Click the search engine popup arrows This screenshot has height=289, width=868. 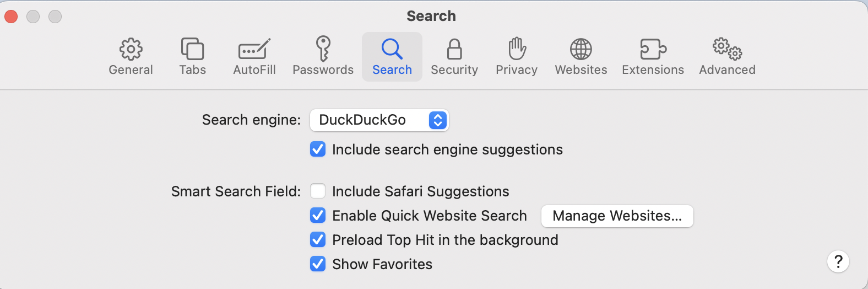pos(437,120)
